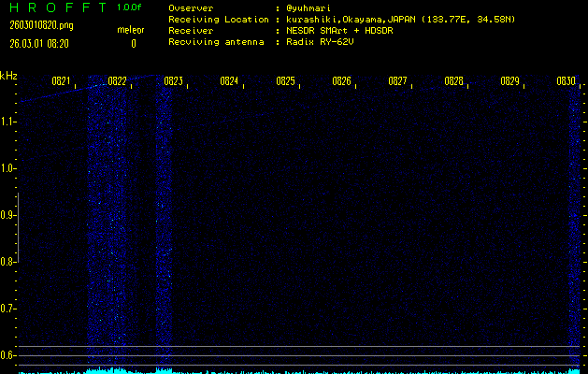Viewport: 588px width, 374px height.
Task: Click the 0825 time marker
Action: [285, 81]
